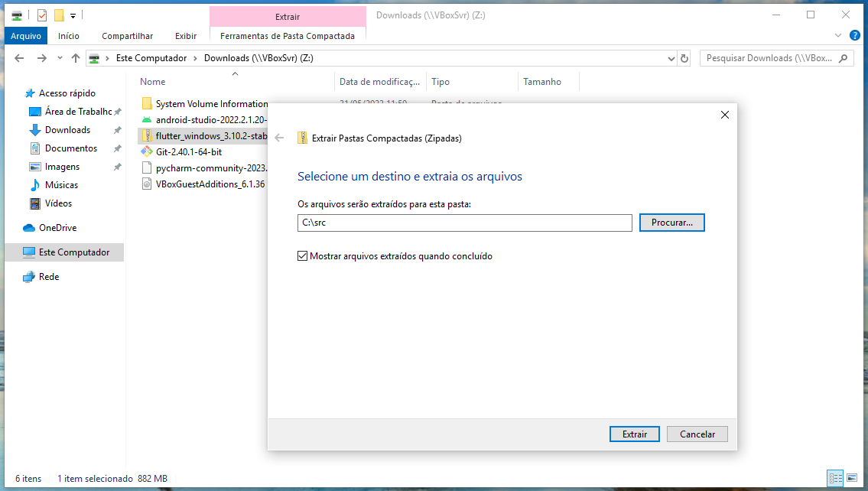Expand the address bar history dropdown
This screenshot has height=491, width=868.
[671, 58]
